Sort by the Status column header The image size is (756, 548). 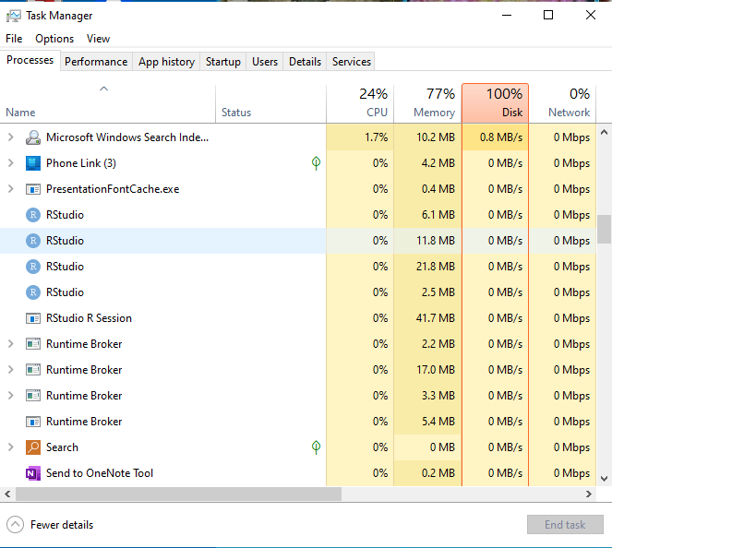point(271,103)
